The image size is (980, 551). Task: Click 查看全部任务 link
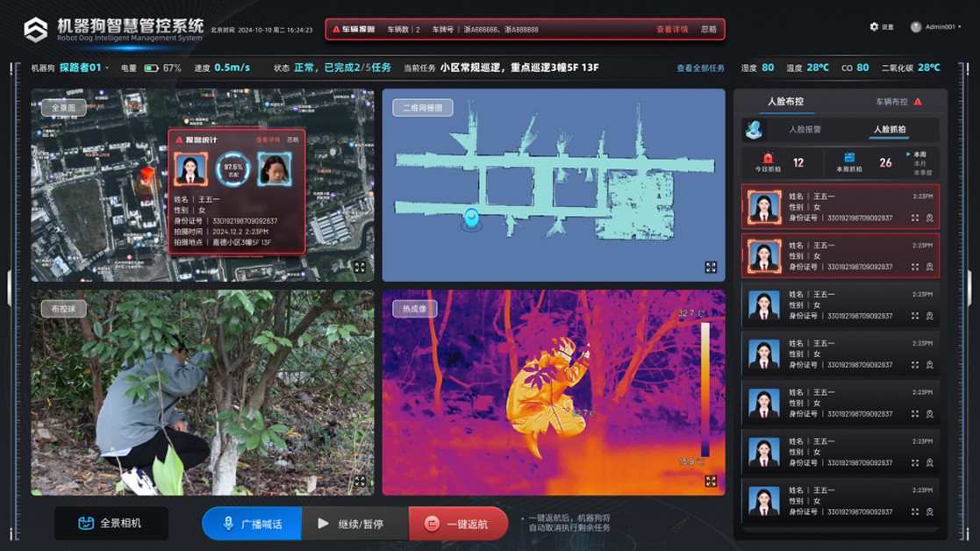pos(700,68)
